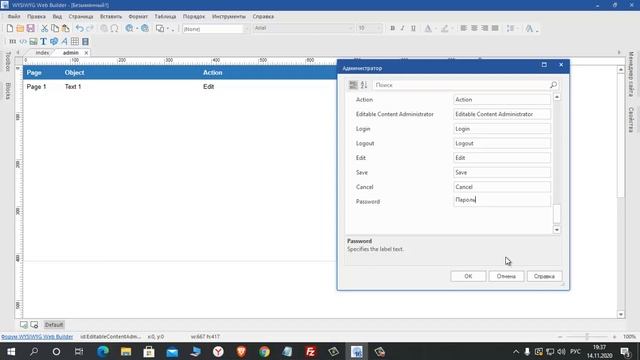640x360 pixels.
Task: Click the toolbar icon right of publish
Action: [160, 28]
